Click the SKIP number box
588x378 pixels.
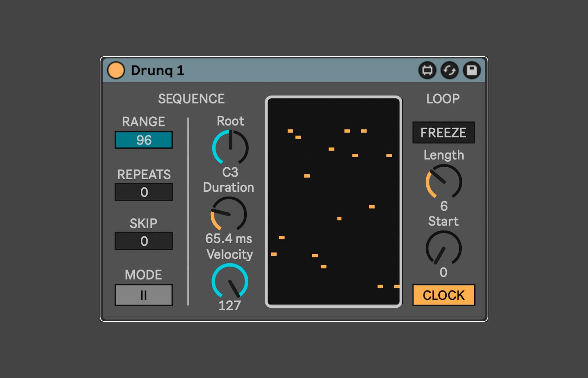[143, 241]
